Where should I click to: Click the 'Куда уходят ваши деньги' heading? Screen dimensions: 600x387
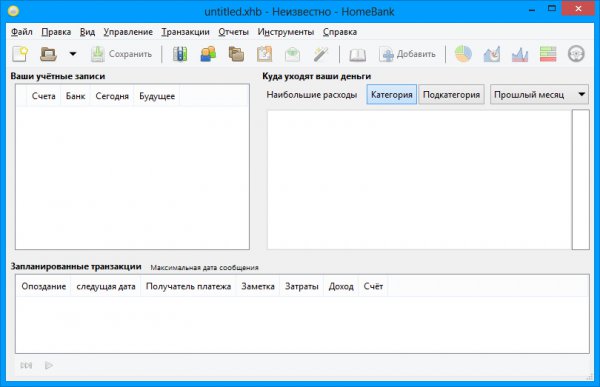(317, 76)
